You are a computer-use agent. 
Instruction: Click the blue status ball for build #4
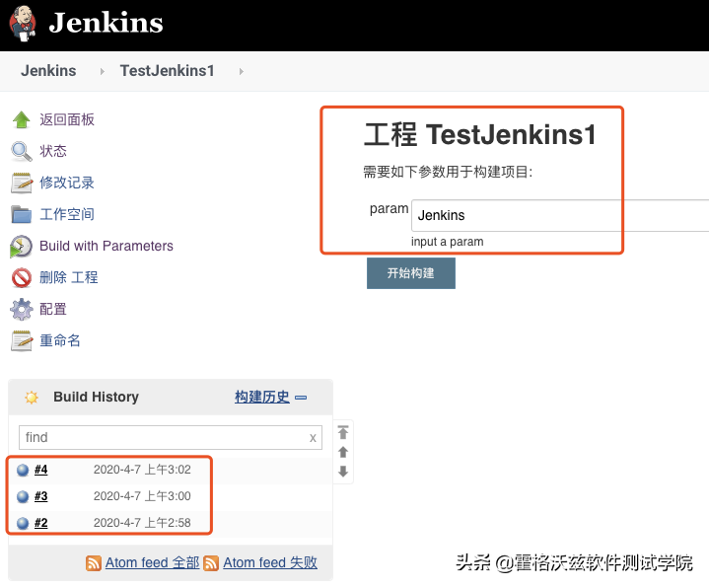[23, 471]
